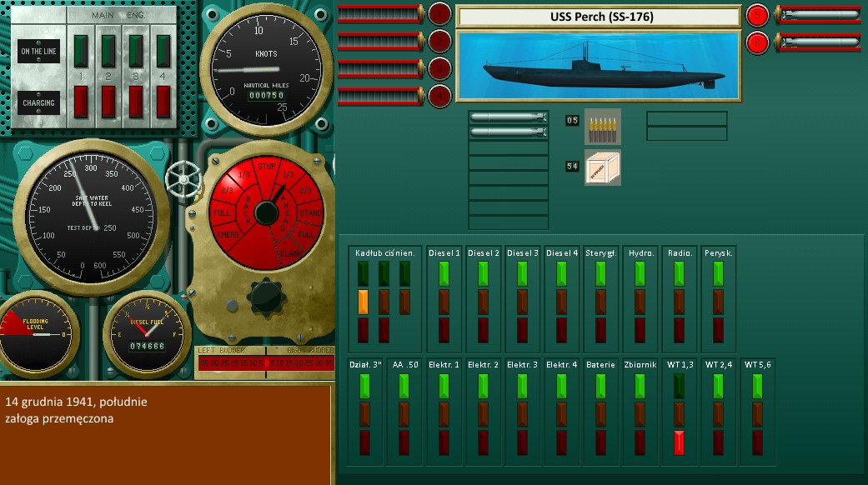Toggle main engine 4 green switch

coord(163,50)
